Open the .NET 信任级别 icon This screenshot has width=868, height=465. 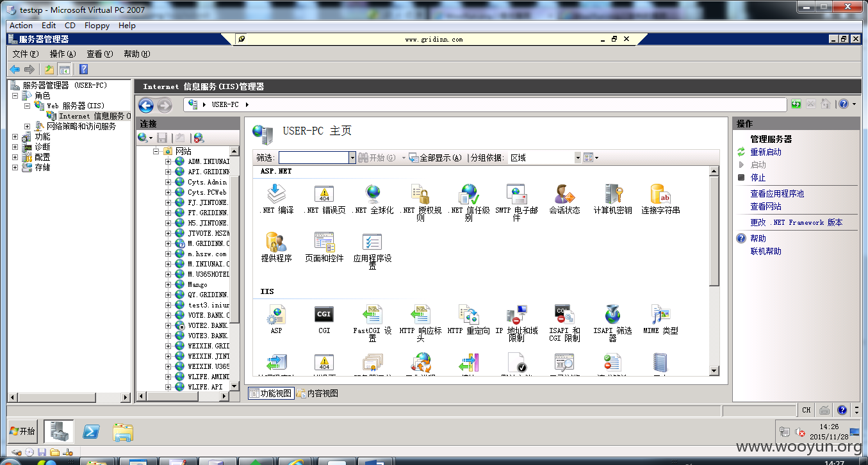tap(468, 194)
